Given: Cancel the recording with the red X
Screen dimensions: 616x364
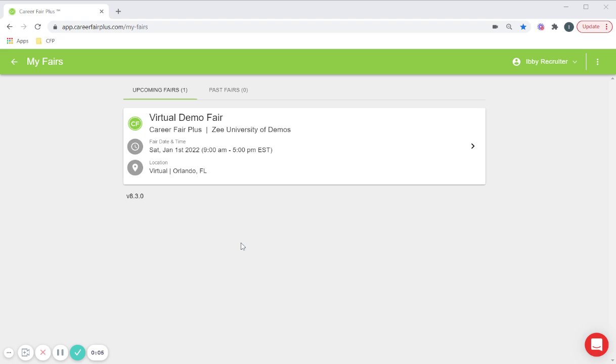Looking at the screenshot, I should click(43, 352).
